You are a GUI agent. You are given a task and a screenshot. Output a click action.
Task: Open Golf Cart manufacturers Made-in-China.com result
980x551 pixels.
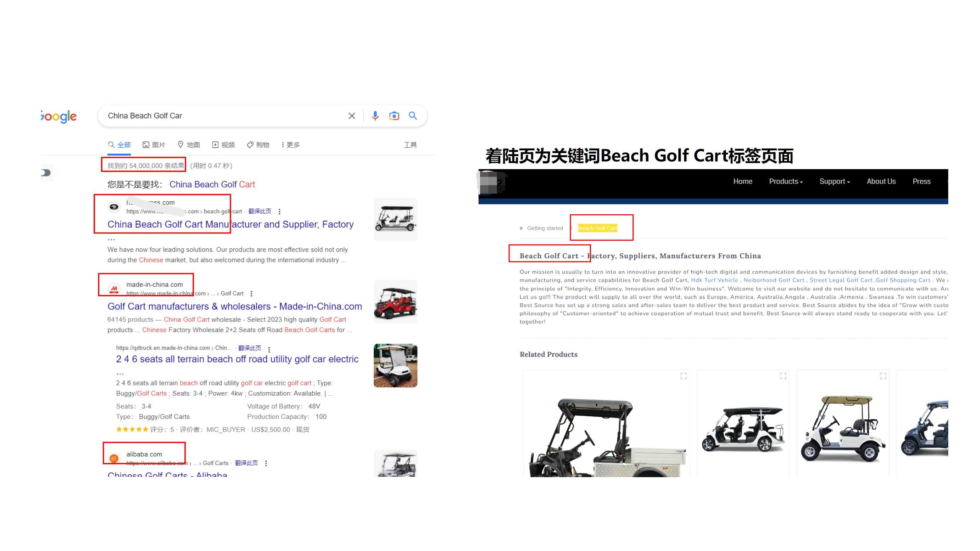coord(234,306)
